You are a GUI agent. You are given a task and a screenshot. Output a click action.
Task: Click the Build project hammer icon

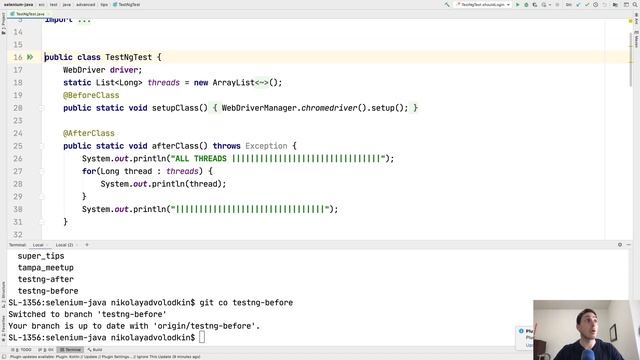(447, 5)
